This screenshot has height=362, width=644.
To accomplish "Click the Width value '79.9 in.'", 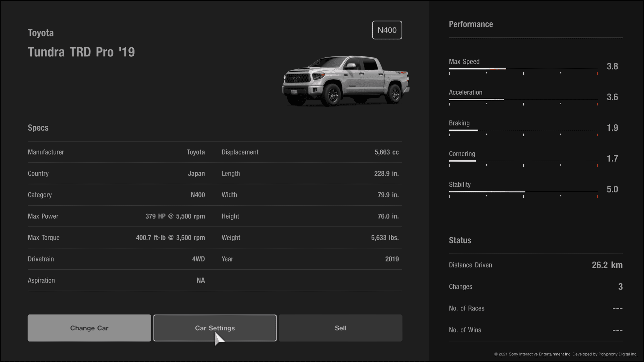I will 388,195.
